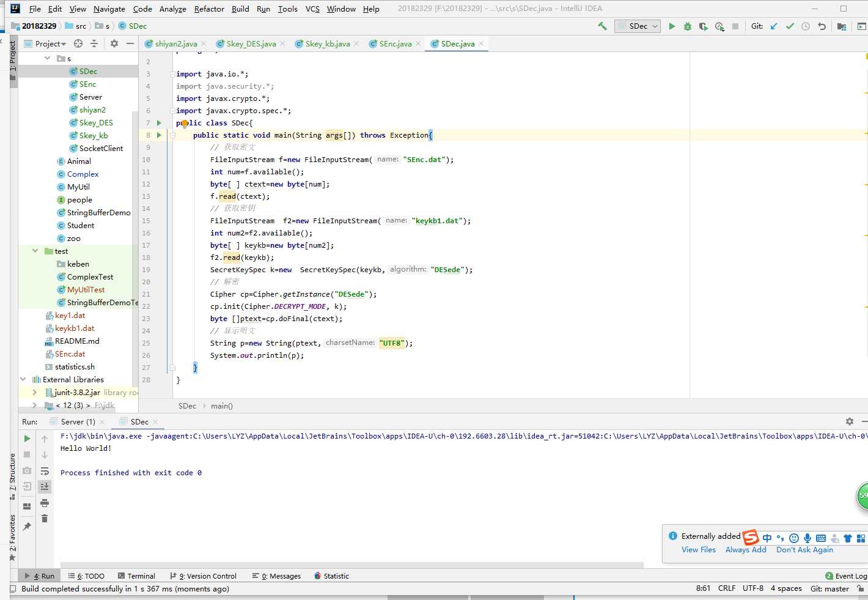Click Scroll From Source target icon in Project panel
The height and width of the screenshot is (600, 868).
tap(78, 43)
